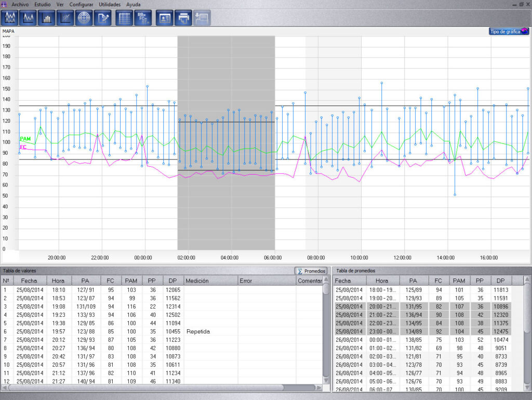The width and height of the screenshot is (532, 400).
Task: Click the PP header in values table
Action: 152,281
